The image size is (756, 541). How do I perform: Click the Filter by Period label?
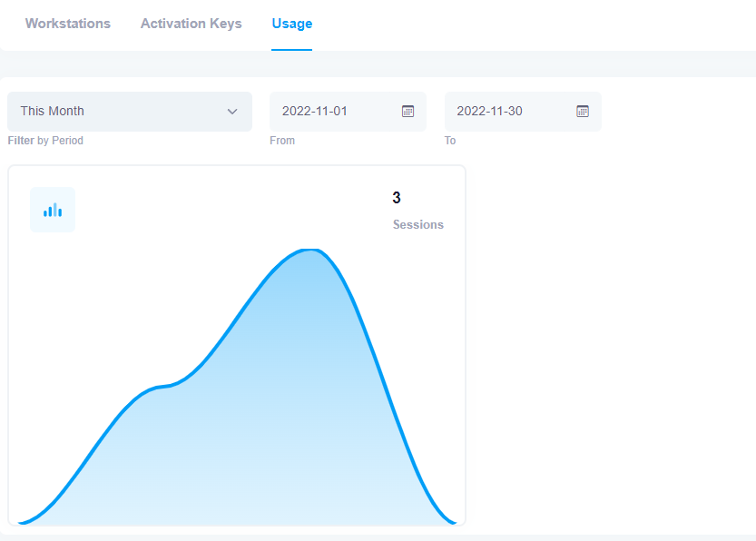[45, 141]
